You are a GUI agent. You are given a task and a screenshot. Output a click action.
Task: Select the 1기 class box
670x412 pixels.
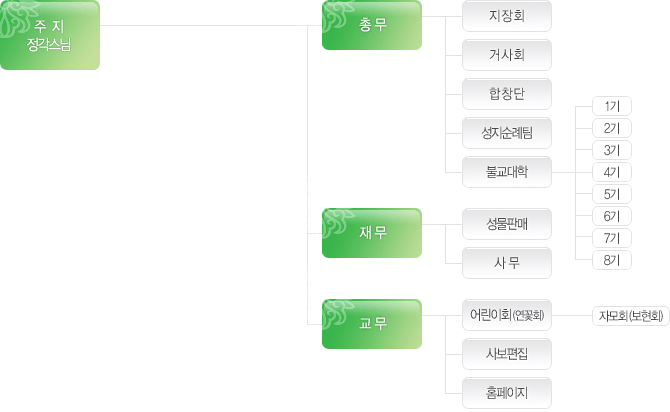[612, 106]
